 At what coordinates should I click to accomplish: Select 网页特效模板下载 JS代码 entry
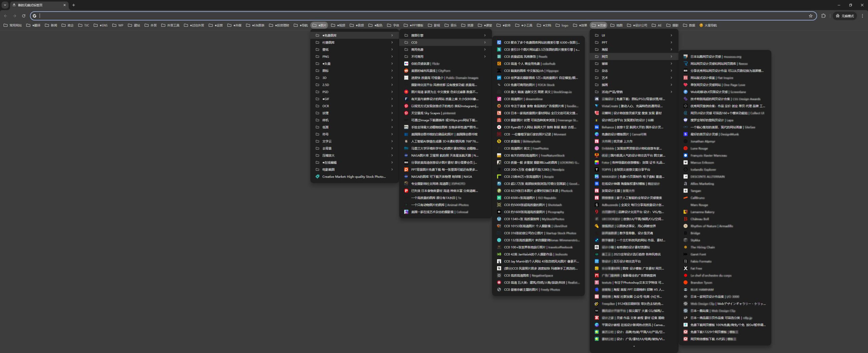(725, 339)
